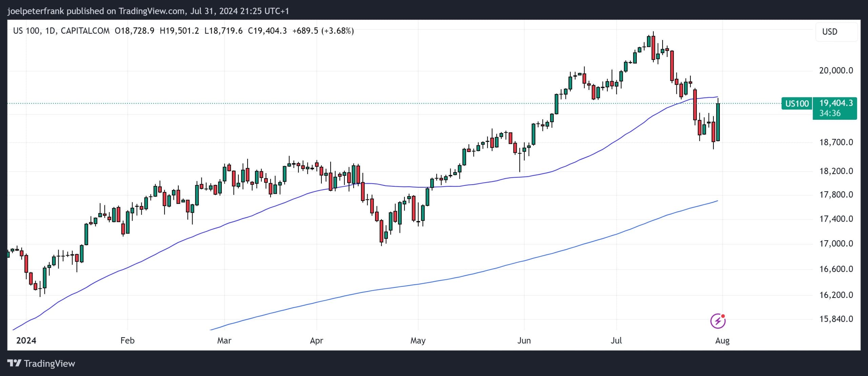Click the 19,404.3 current price label
This screenshot has width=868, height=376.
click(836, 103)
